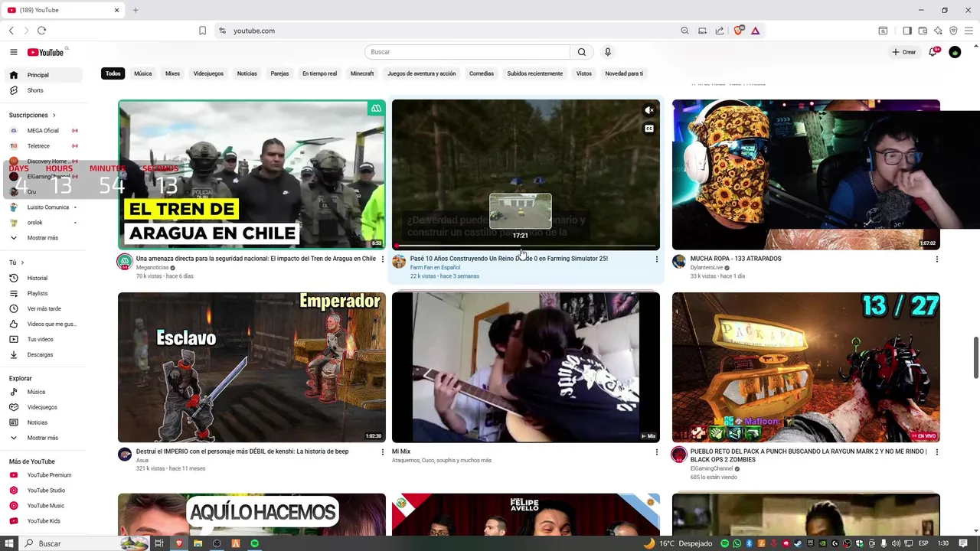Open the browser main menu
The height and width of the screenshot is (551, 980).
click(969, 31)
